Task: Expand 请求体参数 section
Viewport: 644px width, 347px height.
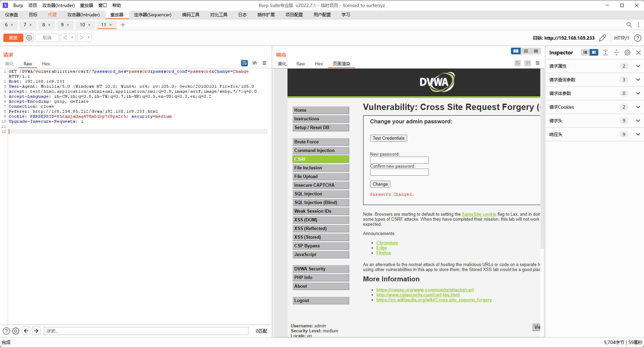Action: point(595,93)
